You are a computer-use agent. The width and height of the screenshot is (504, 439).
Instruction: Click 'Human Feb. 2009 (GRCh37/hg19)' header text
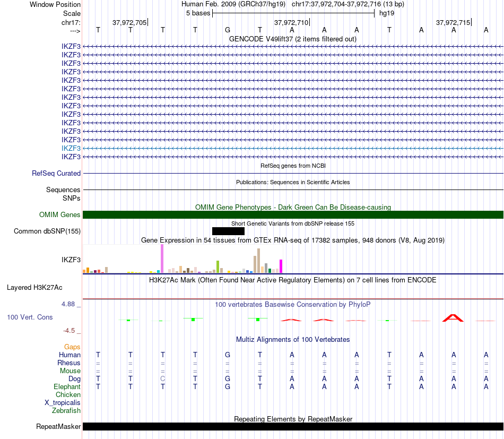coord(233,4)
